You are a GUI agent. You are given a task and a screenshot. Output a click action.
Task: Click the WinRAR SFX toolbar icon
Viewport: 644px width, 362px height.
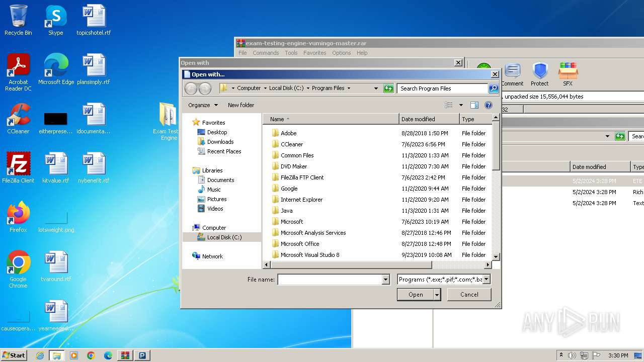[x=568, y=74]
